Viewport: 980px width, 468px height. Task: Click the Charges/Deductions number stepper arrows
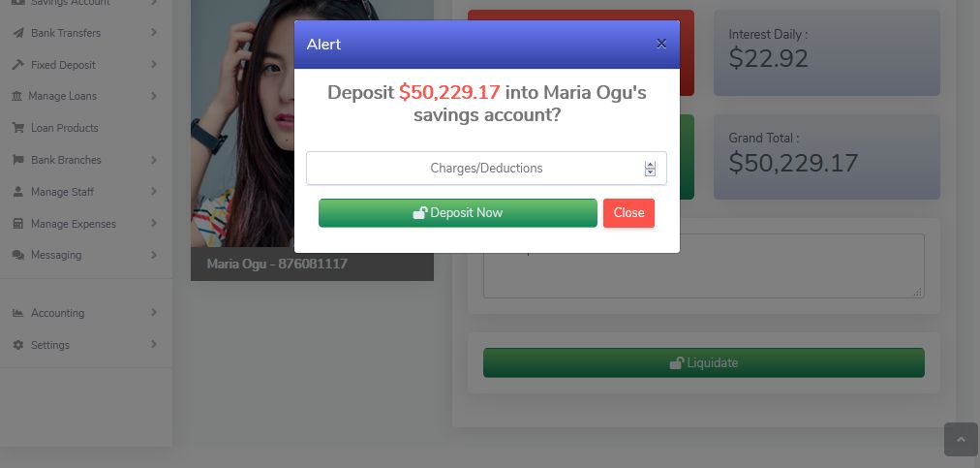click(x=650, y=169)
